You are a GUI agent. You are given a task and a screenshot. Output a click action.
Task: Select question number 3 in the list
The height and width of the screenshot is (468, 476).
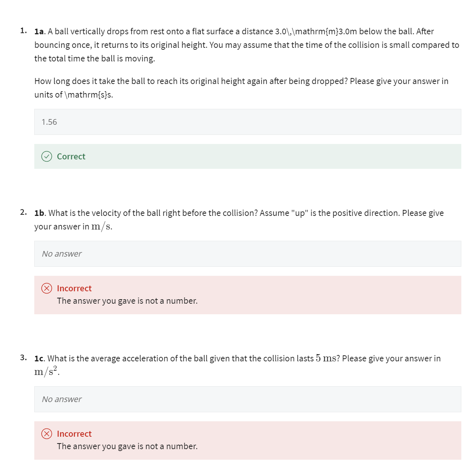tap(23, 357)
